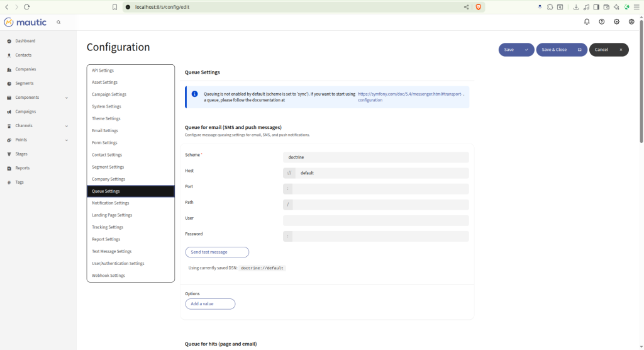Click the search magnifier icon near logo

58,22
